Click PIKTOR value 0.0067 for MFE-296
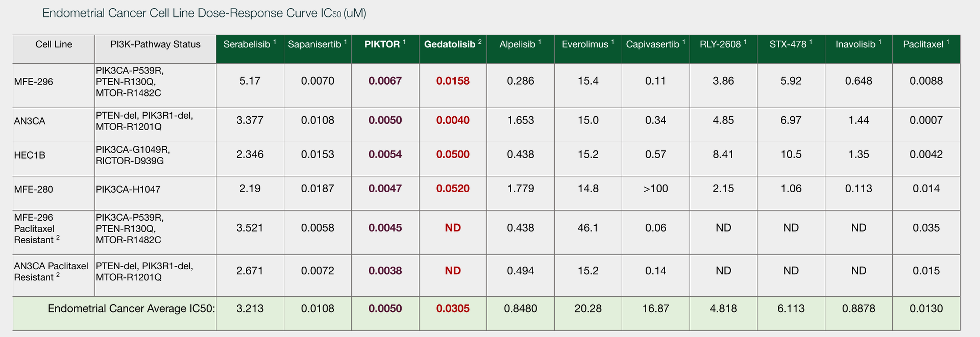980x337 pixels. tap(385, 81)
